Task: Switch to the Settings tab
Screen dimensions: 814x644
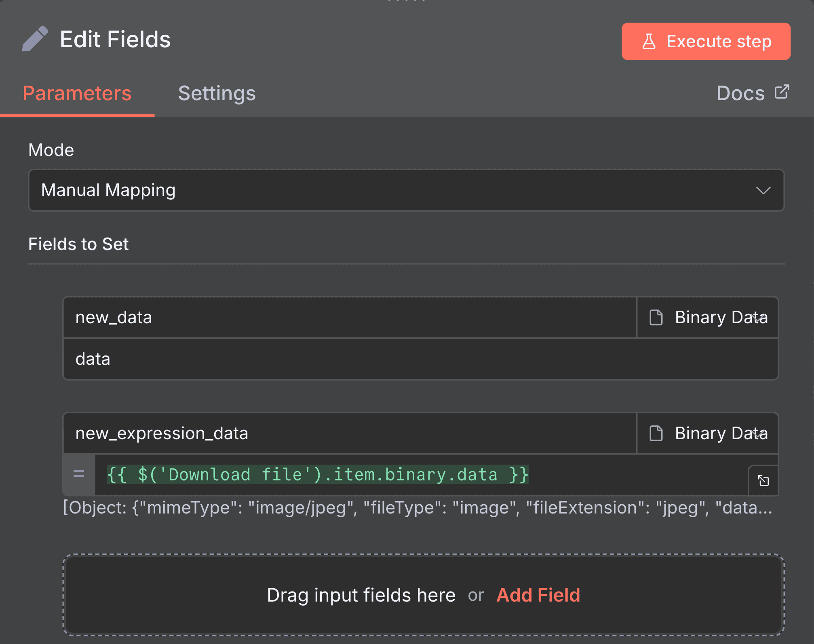Action: click(217, 93)
